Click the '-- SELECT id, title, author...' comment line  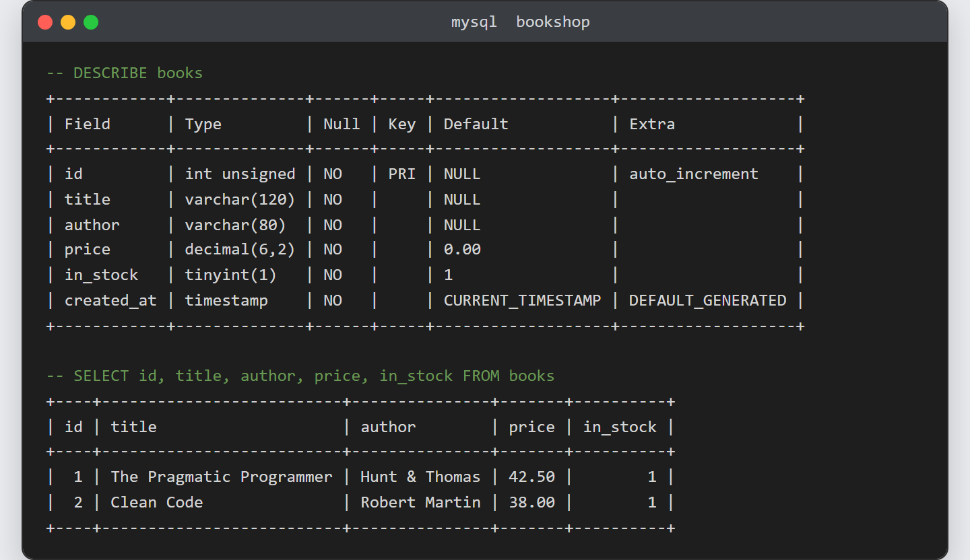tap(300, 376)
